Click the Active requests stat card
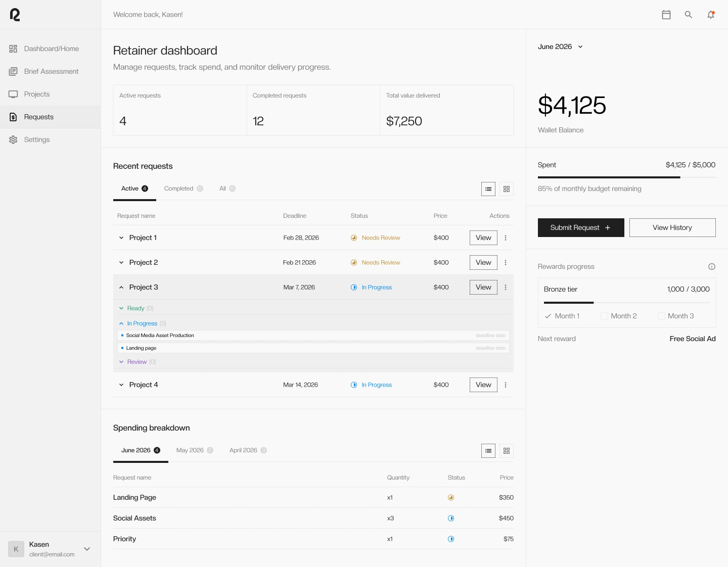Viewport: 728px width, 567px height. [180, 110]
